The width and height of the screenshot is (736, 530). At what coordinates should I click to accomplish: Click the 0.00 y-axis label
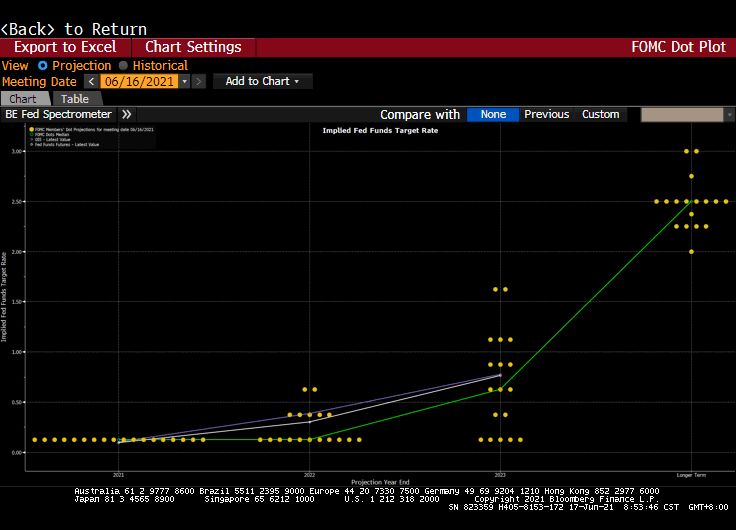pyautogui.click(x=17, y=453)
